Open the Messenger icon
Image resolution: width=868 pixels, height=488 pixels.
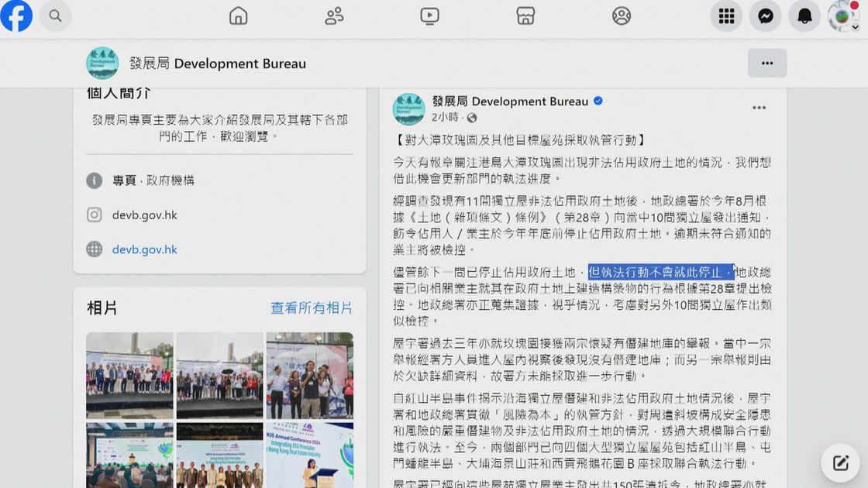765,15
